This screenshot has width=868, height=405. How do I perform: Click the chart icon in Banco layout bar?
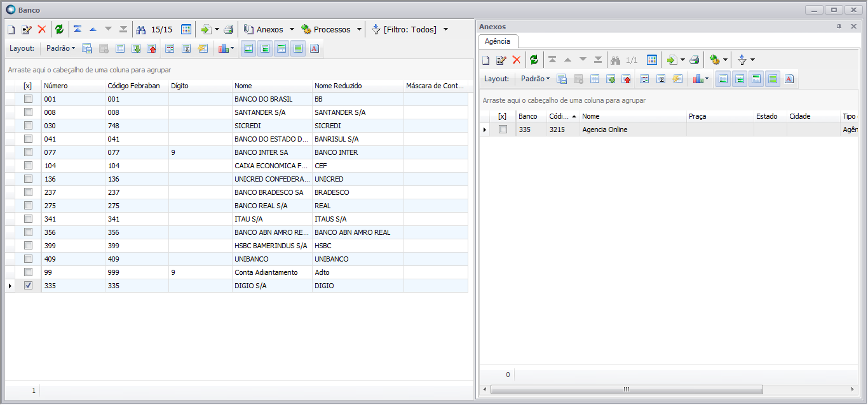(x=222, y=48)
